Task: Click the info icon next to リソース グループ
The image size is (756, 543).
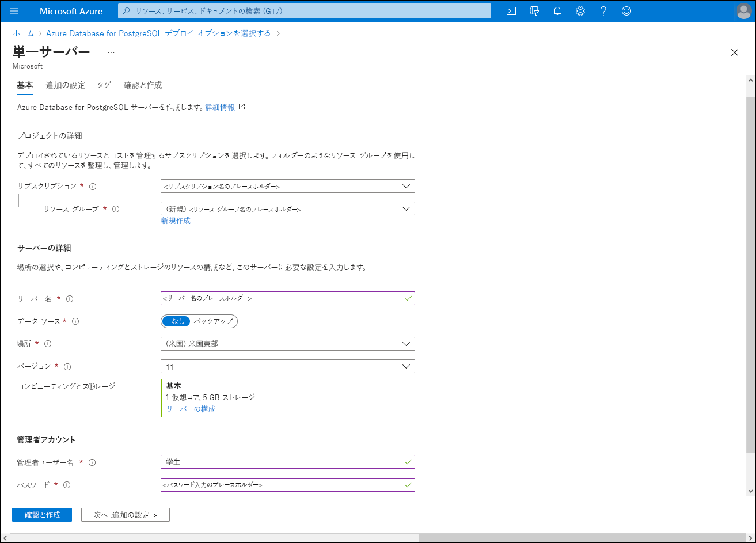Action: tap(116, 209)
